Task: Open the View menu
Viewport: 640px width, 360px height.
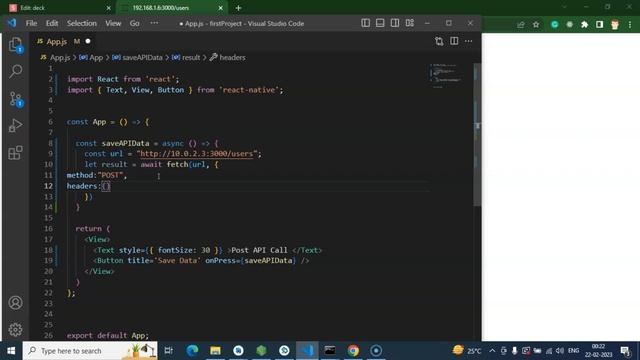Action: point(113,23)
